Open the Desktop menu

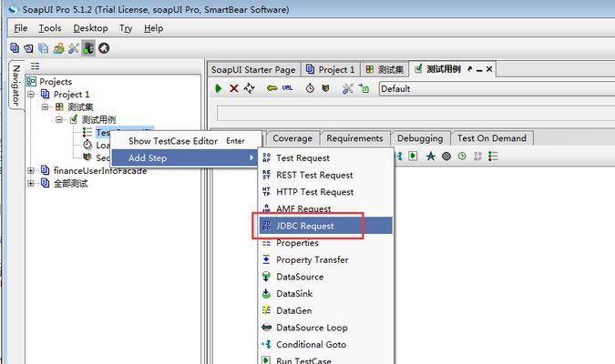(x=90, y=28)
